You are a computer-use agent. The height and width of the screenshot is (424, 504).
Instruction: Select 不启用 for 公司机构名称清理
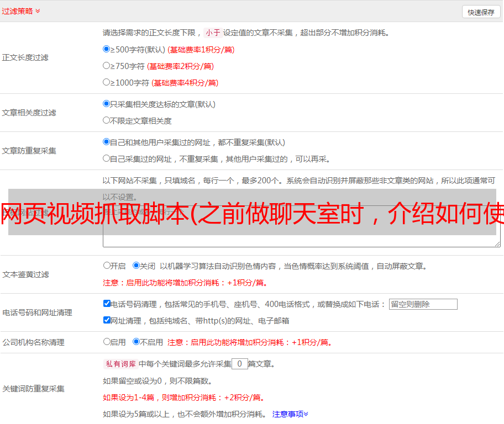(x=136, y=342)
